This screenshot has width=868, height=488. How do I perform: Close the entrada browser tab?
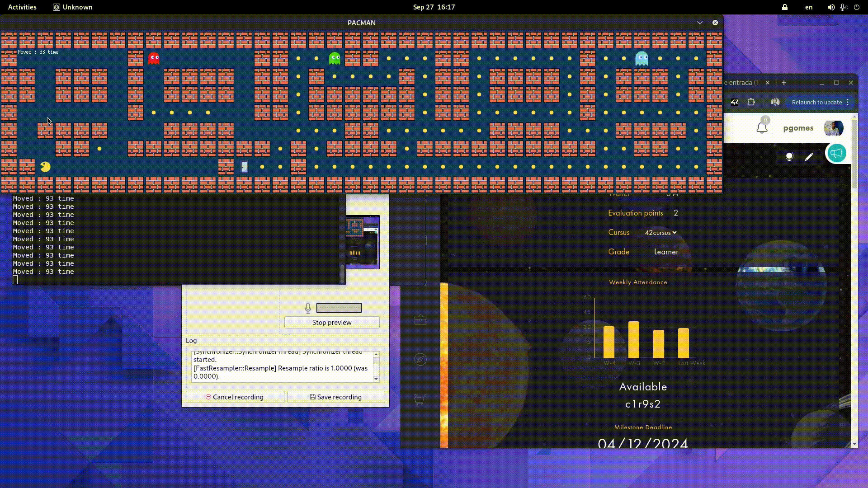pos(767,83)
